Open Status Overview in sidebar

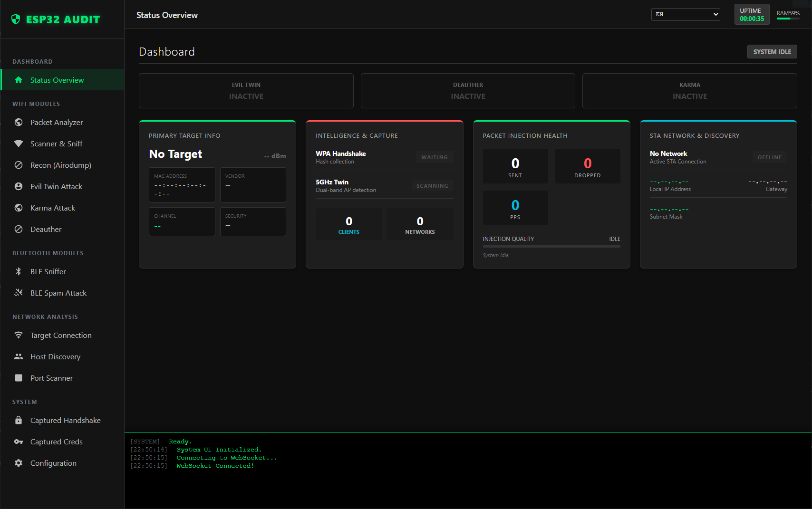point(63,80)
